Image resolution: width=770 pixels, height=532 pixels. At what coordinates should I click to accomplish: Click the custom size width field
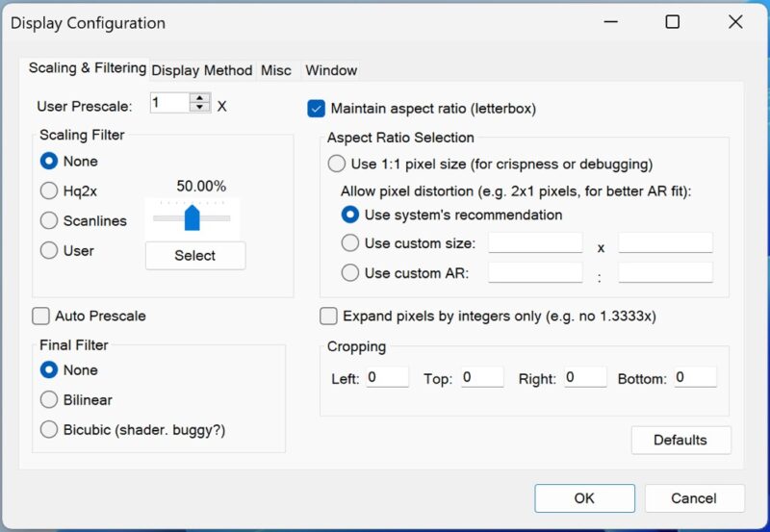click(535, 242)
